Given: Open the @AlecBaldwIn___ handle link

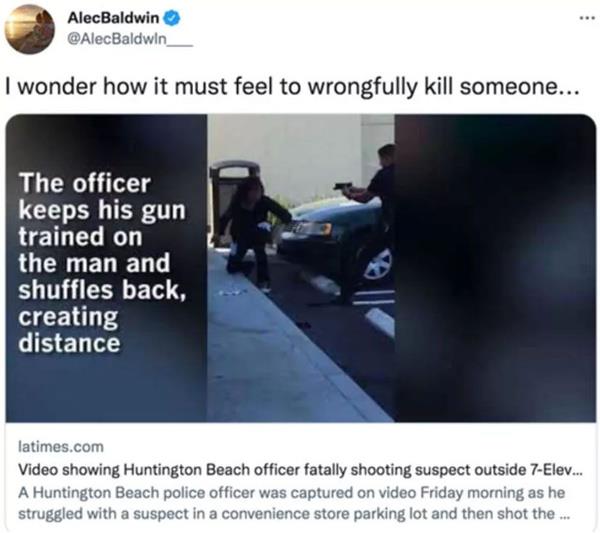Looking at the screenshot, I should point(130,39).
